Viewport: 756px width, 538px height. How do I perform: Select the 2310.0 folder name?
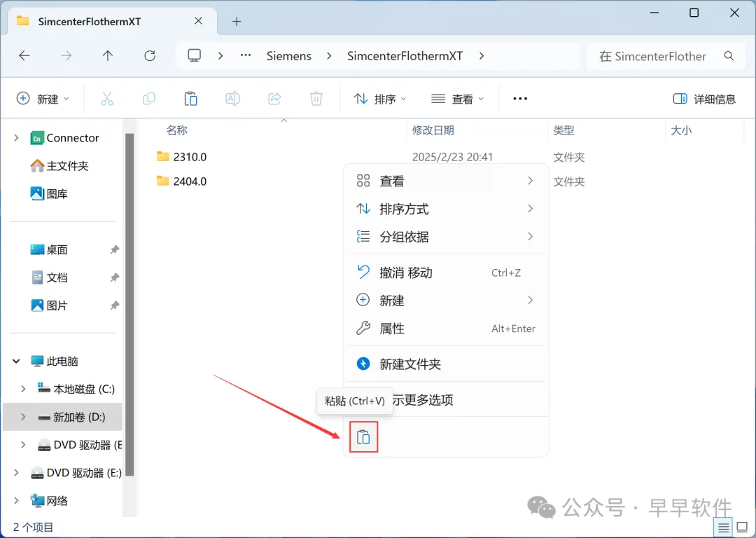[190, 157]
